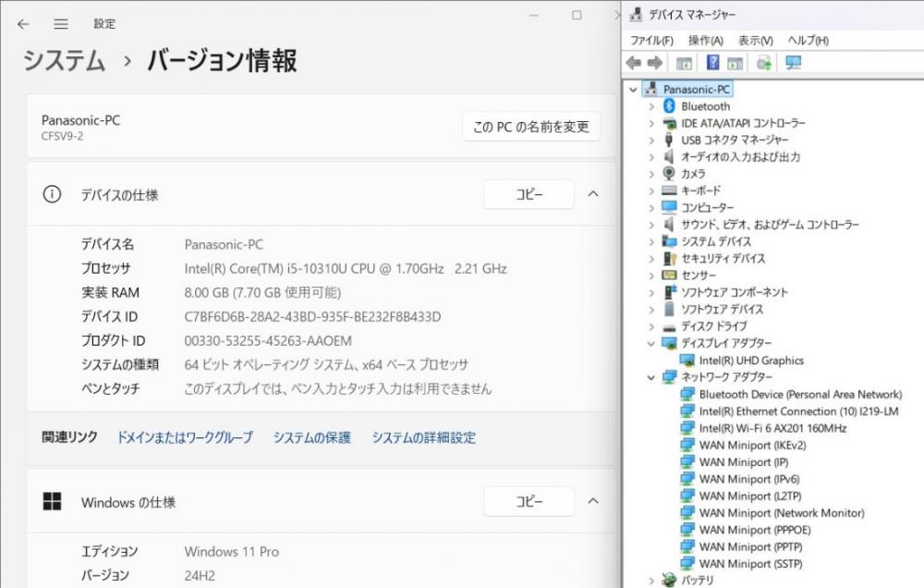Image resolution: width=924 pixels, height=588 pixels.
Task: Click the コンピューター category icon
Action: tap(669, 207)
